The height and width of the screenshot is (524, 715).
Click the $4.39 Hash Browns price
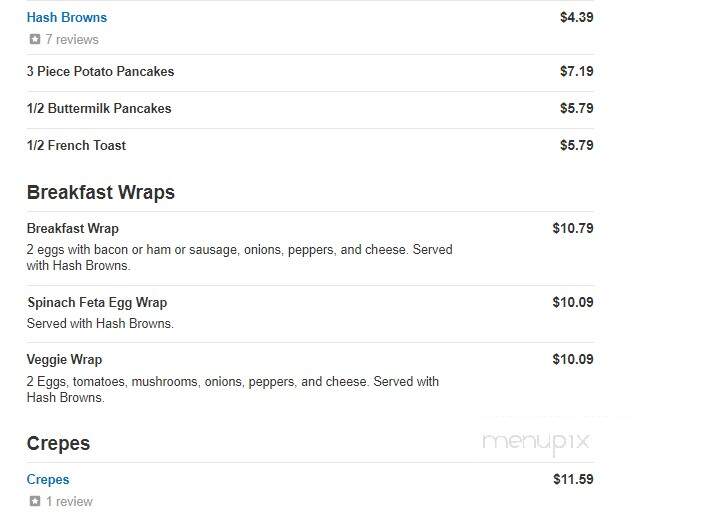[x=576, y=17]
